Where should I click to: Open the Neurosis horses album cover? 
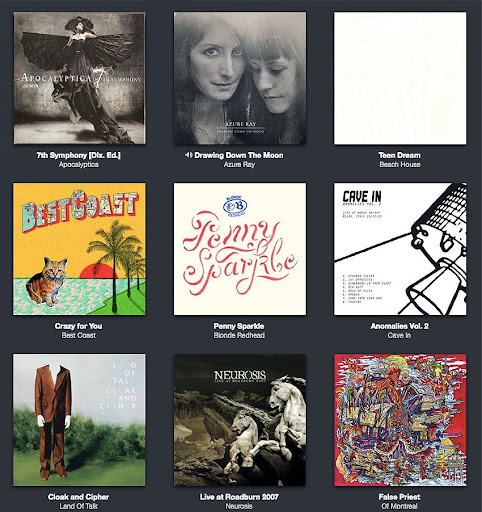click(240, 420)
